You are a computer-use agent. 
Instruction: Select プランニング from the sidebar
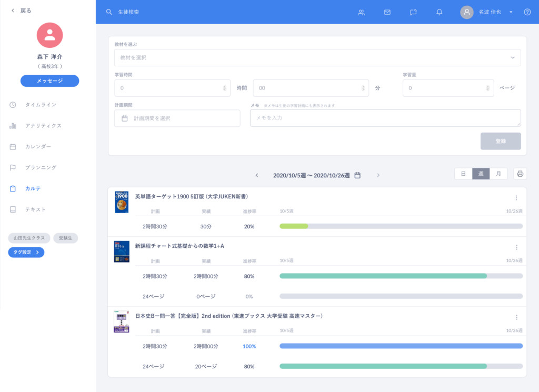coord(41,167)
